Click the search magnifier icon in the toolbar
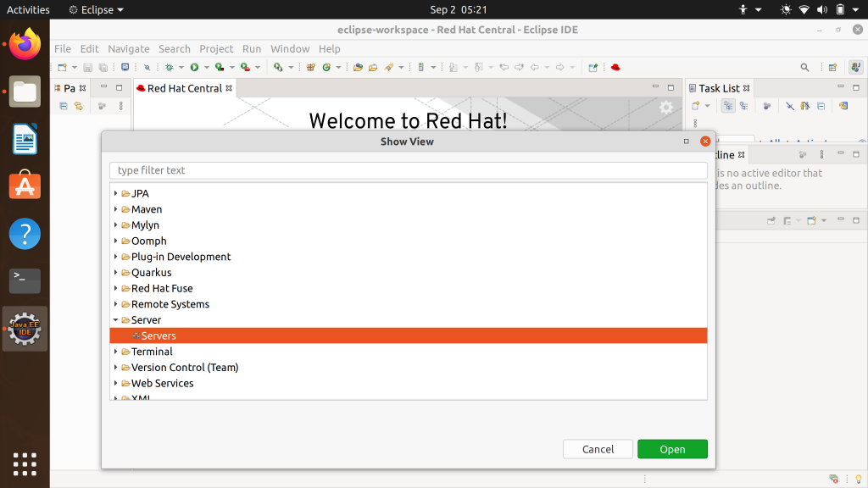Image resolution: width=868 pixels, height=488 pixels. [x=804, y=67]
